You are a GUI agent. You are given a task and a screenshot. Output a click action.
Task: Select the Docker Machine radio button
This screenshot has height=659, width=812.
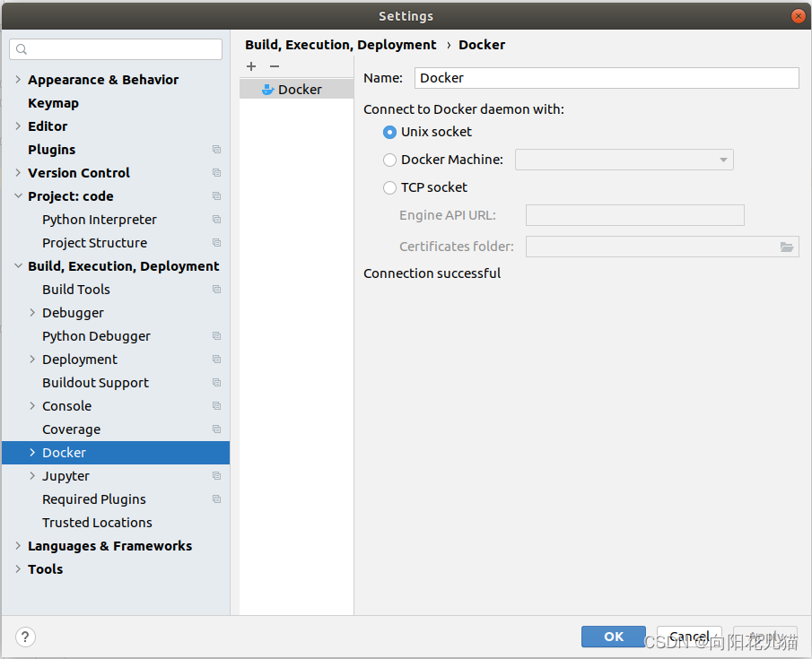390,160
